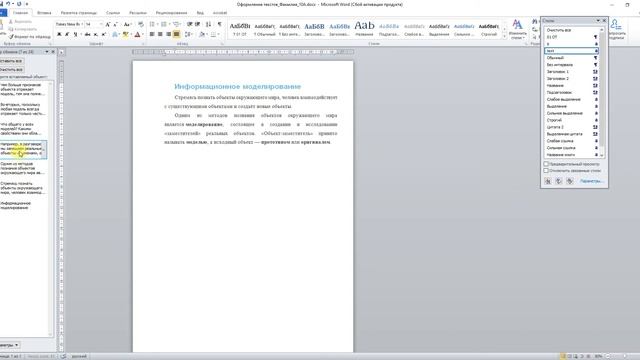Select Сильное выделение in Styles pane
The image size is (640, 360).
(571, 113)
